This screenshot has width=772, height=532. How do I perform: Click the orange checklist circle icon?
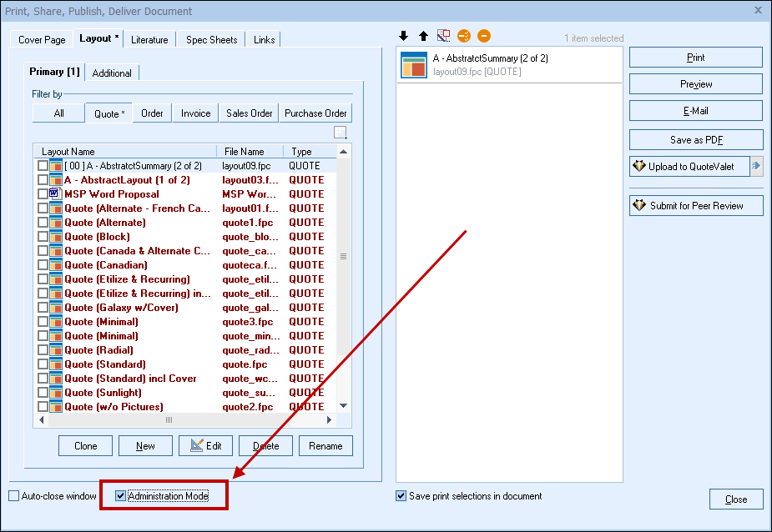464,36
